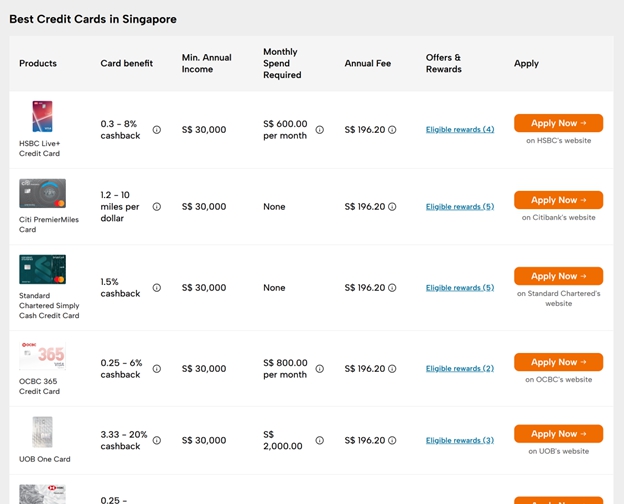Click the Monthly Spend Required column header

coord(282,63)
